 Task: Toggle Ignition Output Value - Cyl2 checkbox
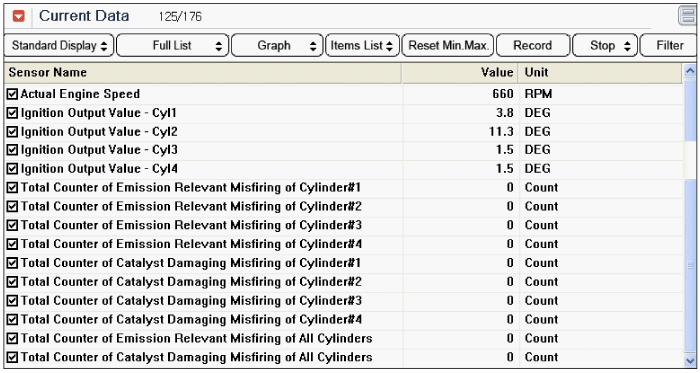[x=12, y=132]
